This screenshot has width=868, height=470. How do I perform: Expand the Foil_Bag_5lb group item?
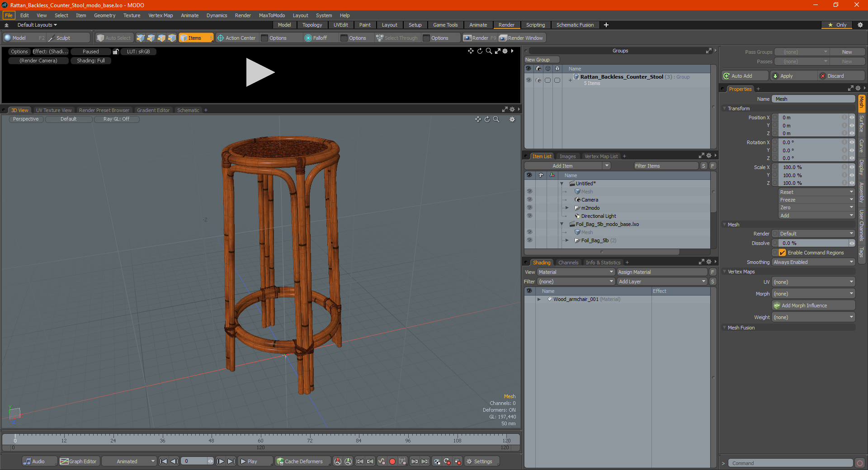[x=567, y=240]
